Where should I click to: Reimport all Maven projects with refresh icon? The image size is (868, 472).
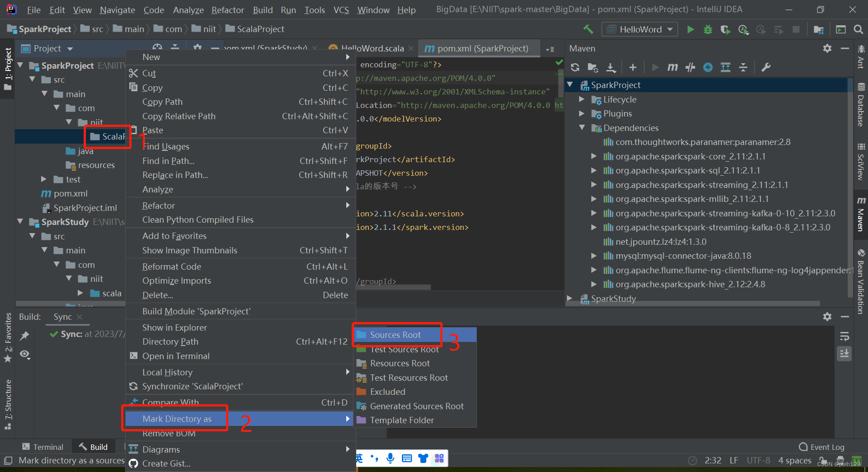tap(575, 67)
